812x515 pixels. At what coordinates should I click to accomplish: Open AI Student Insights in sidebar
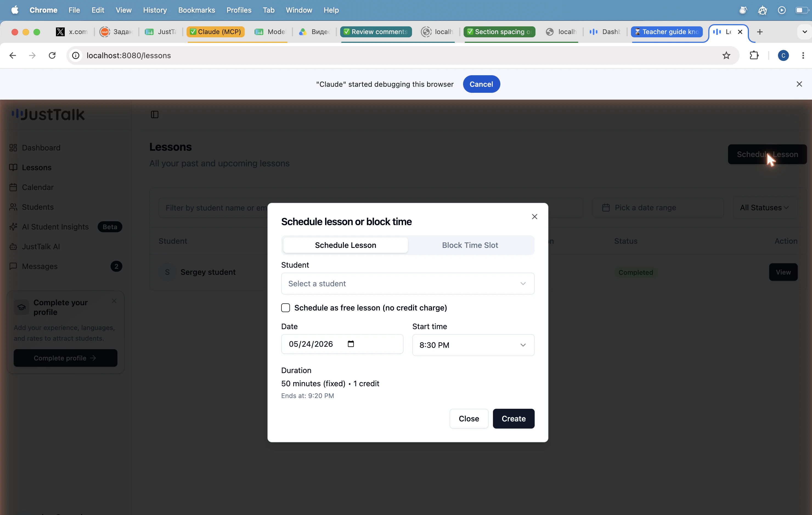point(55,227)
